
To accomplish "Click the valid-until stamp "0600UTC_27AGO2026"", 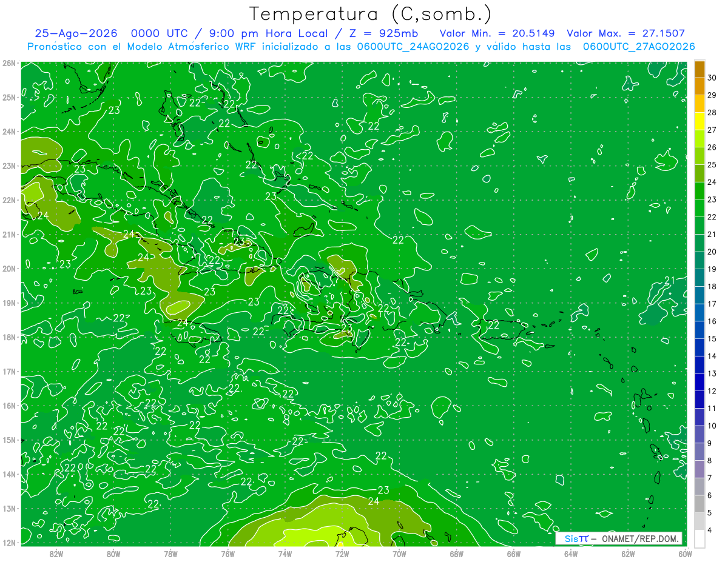I will point(639,47).
